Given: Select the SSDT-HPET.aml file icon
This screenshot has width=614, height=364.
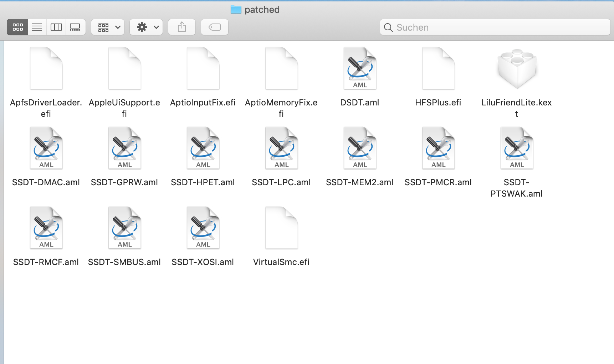Looking at the screenshot, I should click(x=203, y=148).
